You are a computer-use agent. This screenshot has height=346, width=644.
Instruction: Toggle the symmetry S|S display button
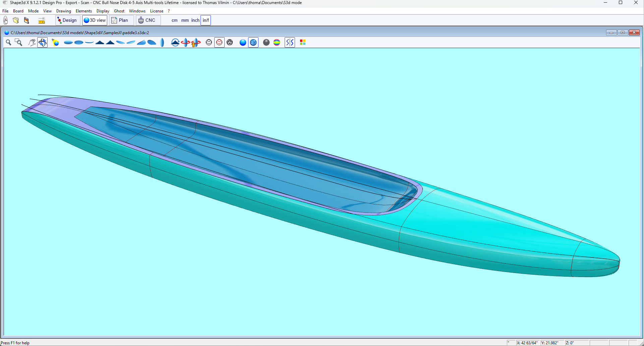point(290,42)
